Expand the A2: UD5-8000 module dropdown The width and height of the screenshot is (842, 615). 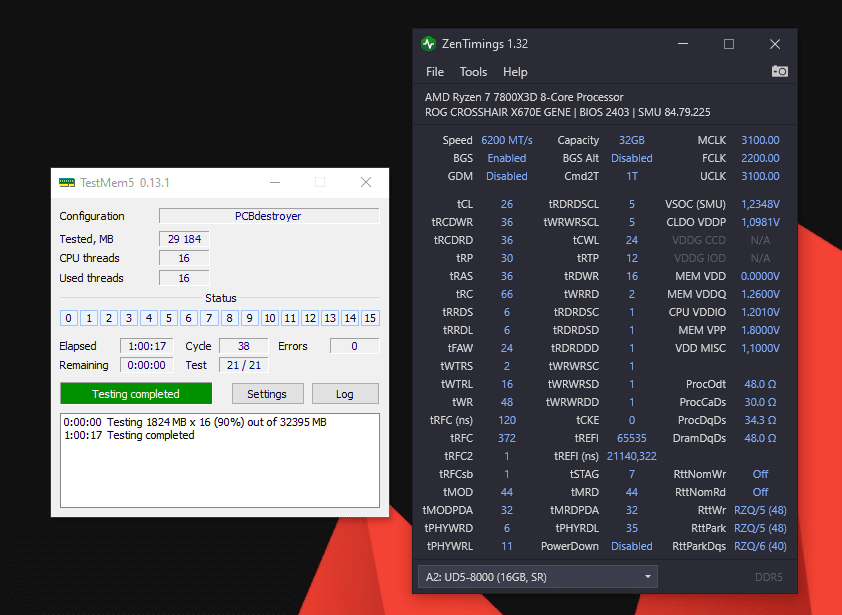(538, 577)
